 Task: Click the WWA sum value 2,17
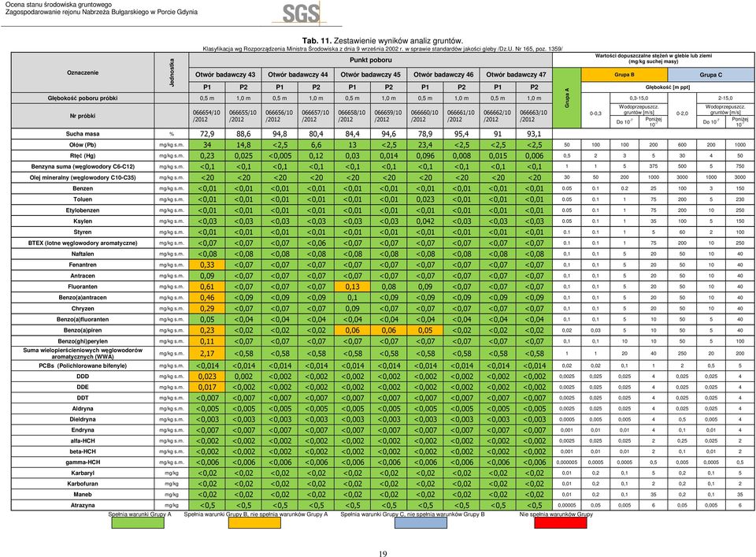point(207,354)
